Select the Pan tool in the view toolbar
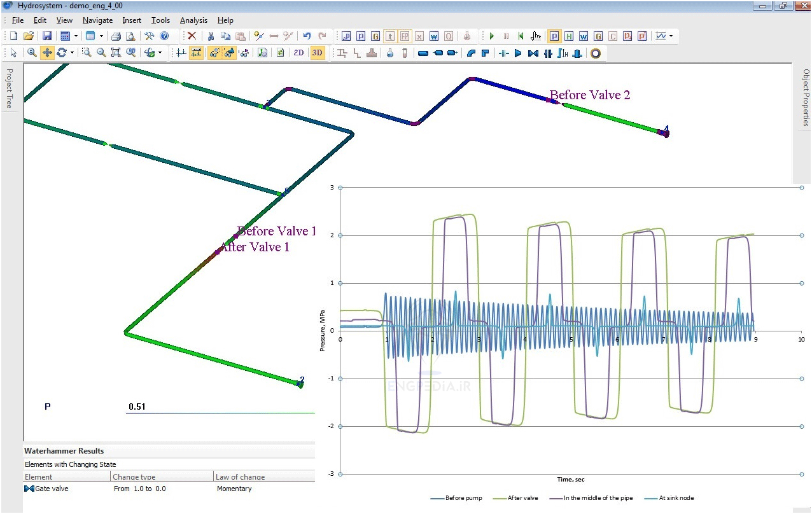Screen dimensions: 812x514 tap(47, 53)
